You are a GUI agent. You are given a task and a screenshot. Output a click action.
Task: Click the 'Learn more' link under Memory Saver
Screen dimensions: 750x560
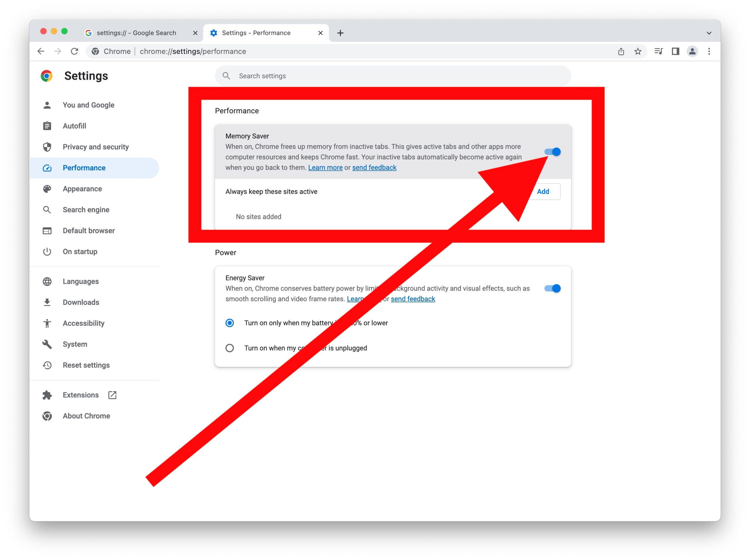[325, 167]
